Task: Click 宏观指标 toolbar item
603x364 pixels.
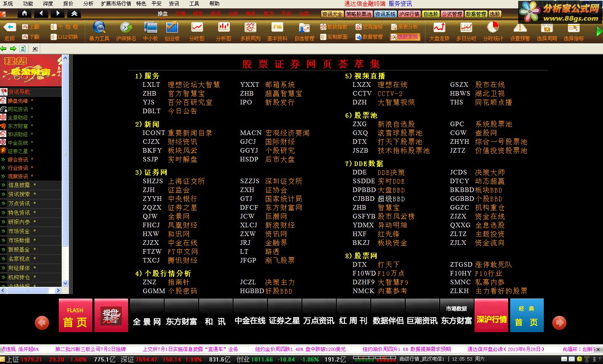Action: point(369,26)
